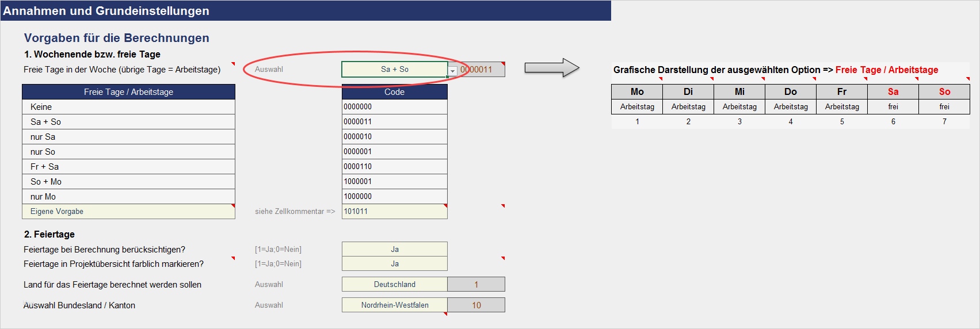Click weekday number 1 under Mo
The width and height of the screenshot is (980, 329).
coord(637,121)
